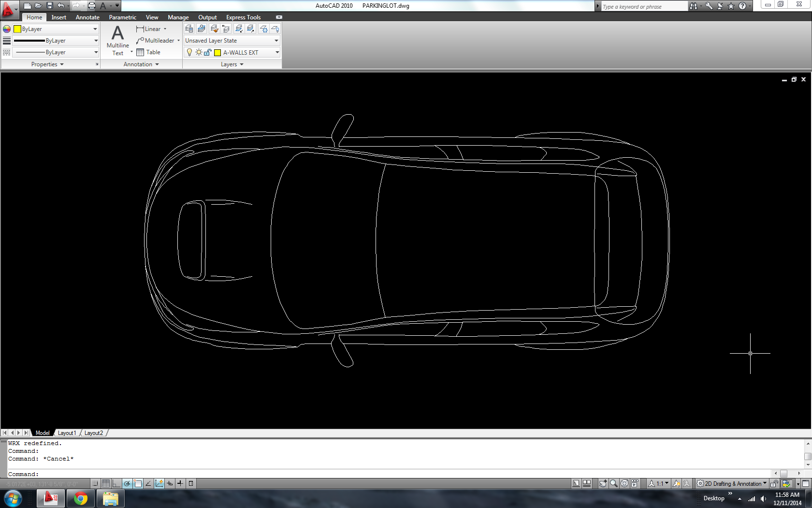
Task: Toggle Snap Mode in the status bar
Action: 95,483
